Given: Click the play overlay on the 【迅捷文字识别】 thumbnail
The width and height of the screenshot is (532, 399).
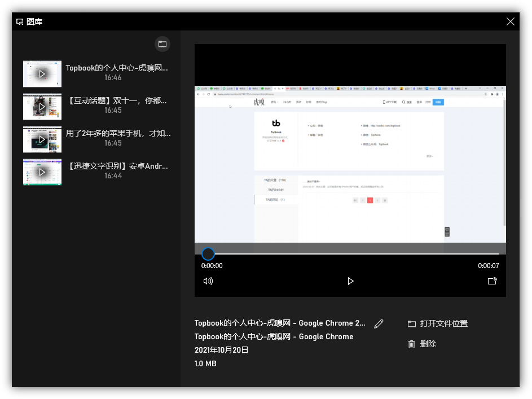Looking at the screenshot, I should pyautogui.click(x=42, y=172).
